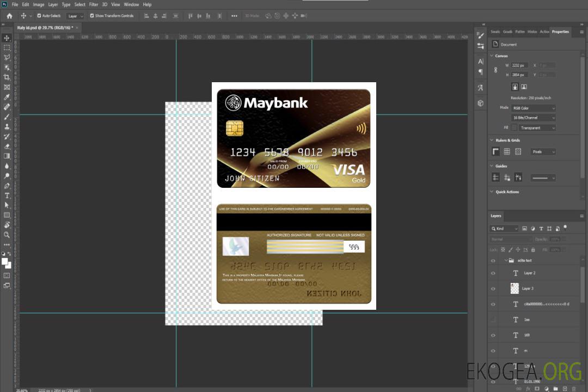Open the guide line style dropdown
The height and width of the screenshot is (392, 588).
543,178
